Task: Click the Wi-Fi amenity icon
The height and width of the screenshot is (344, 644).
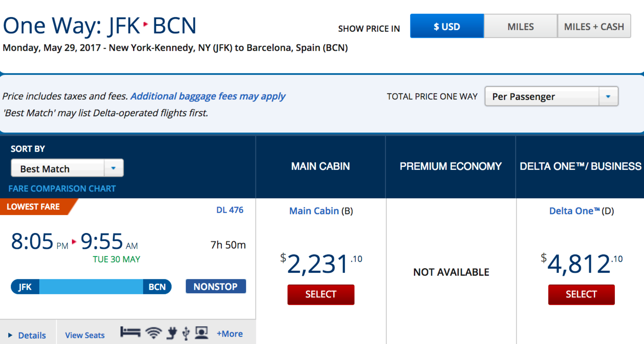Action: click(154, 333)
